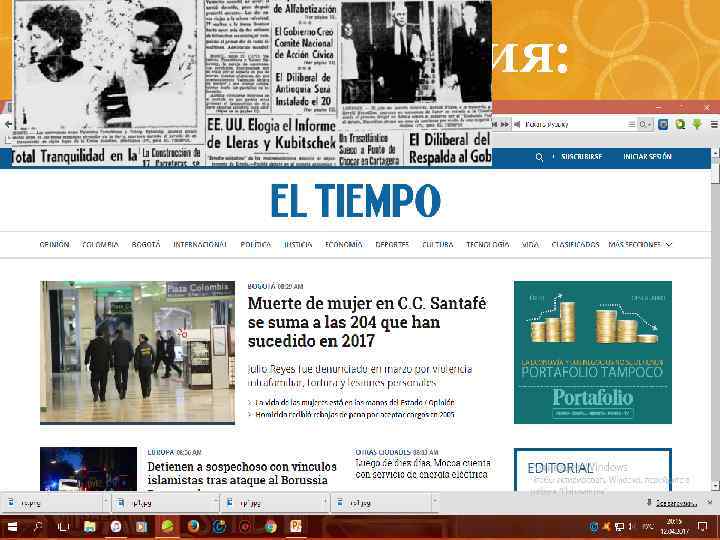Open the OPINIÓN section

(54, 245)
